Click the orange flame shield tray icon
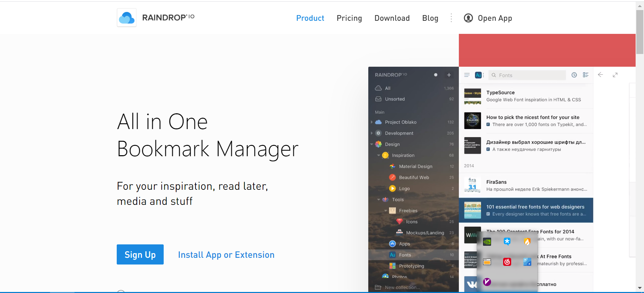 (x=527, y=242)
